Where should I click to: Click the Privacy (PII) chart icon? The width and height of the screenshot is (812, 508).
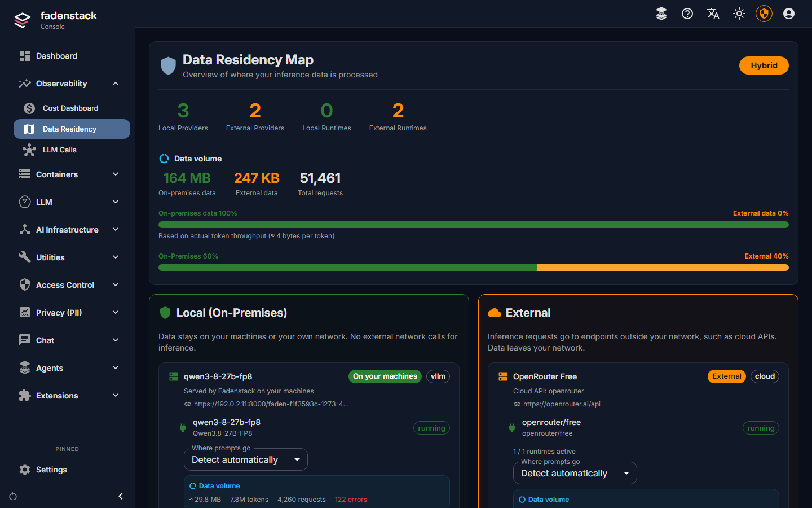point(25,313)
